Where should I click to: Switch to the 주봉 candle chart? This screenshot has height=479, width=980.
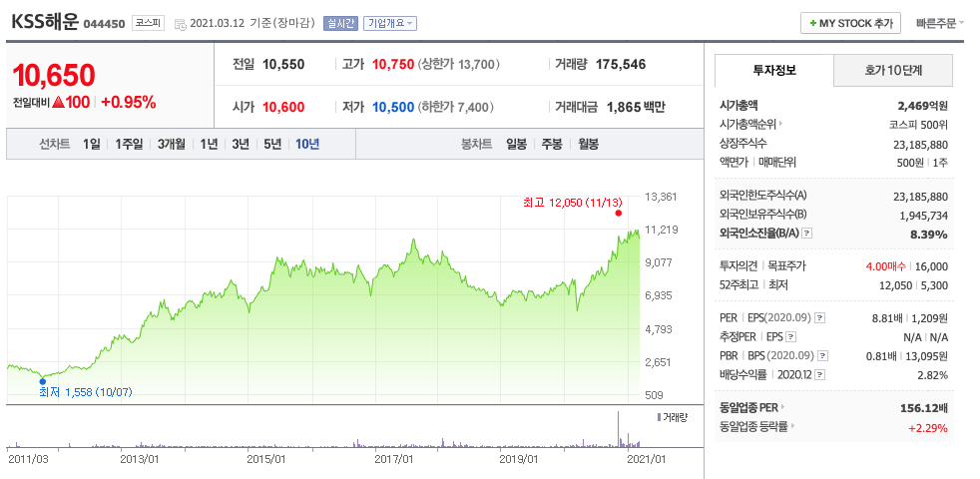pos(552,145)
